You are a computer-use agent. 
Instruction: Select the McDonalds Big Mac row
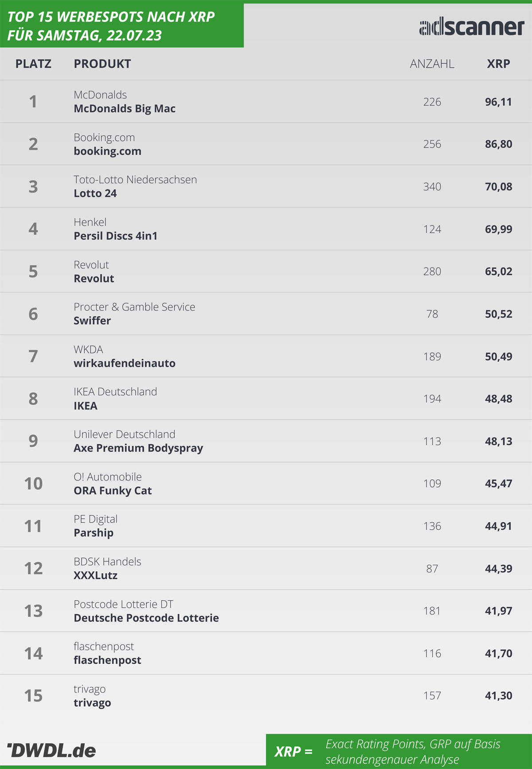(266, 102)
